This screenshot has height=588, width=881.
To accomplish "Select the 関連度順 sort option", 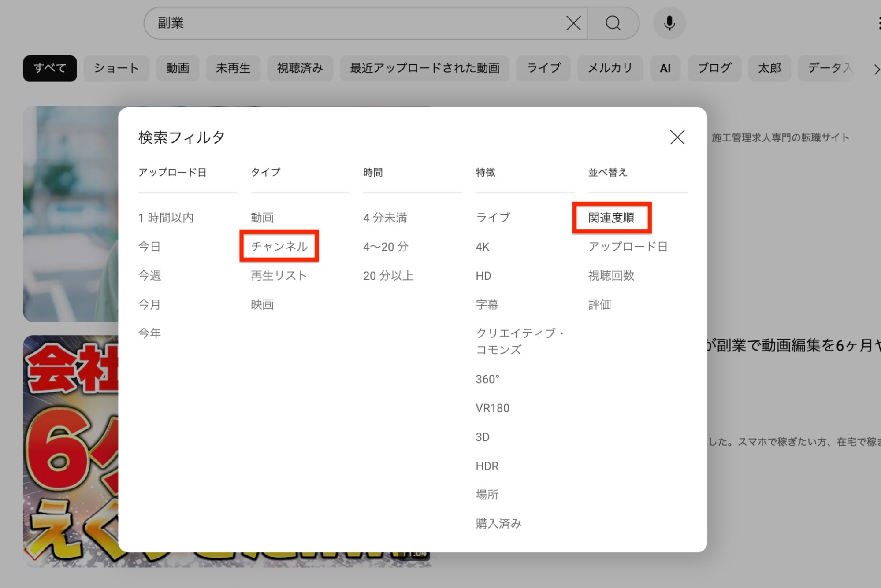I will [611, 218].
